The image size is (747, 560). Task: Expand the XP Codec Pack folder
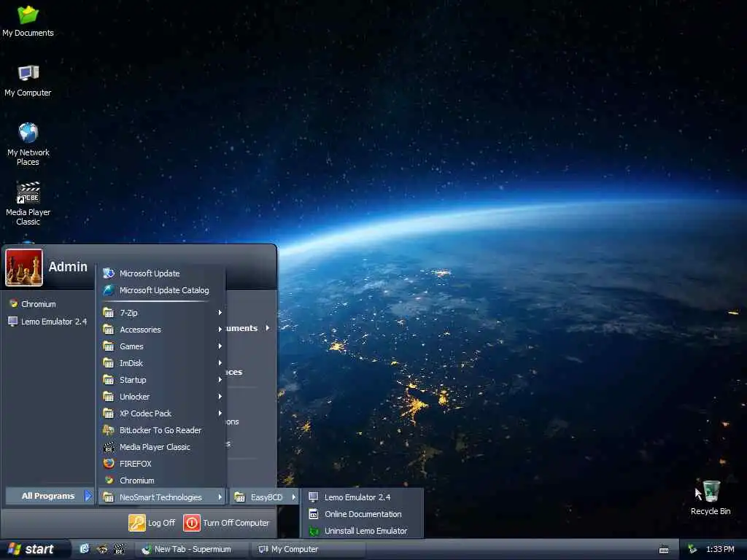click(x=162, y=413)
